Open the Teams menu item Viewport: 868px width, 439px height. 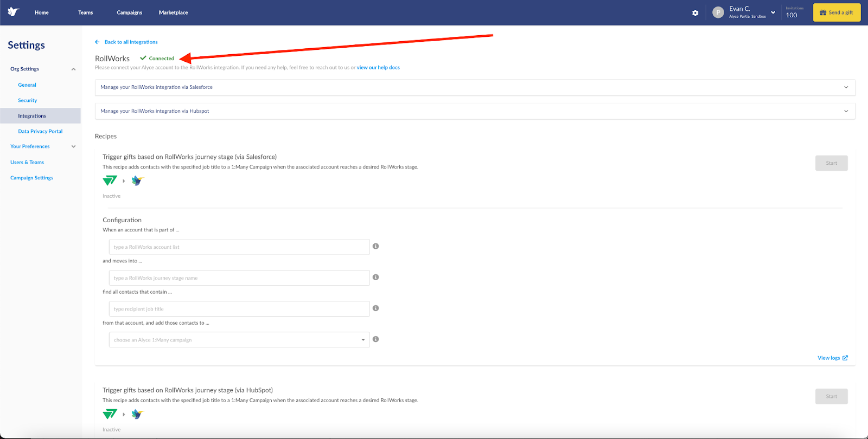(x=86, y=12)
